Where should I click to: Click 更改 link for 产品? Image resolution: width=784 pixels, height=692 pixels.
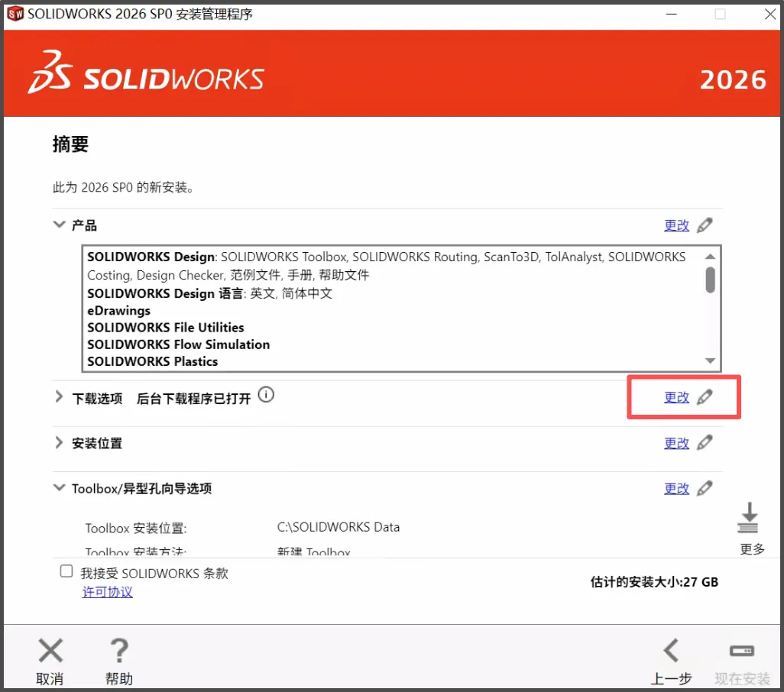pos(676,225)
